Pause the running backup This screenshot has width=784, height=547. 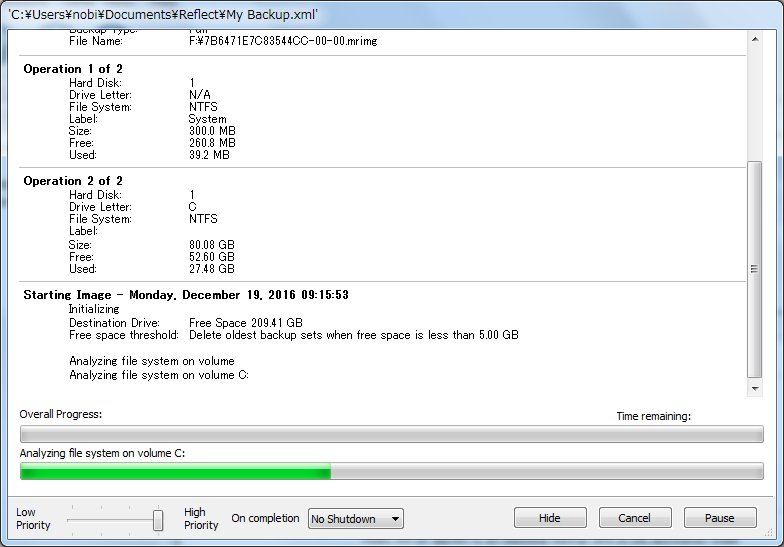(x=720, y=518)
